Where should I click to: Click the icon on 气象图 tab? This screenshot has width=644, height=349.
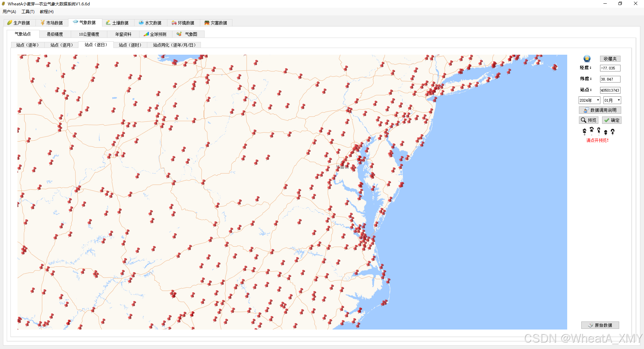tap(179, 34)
